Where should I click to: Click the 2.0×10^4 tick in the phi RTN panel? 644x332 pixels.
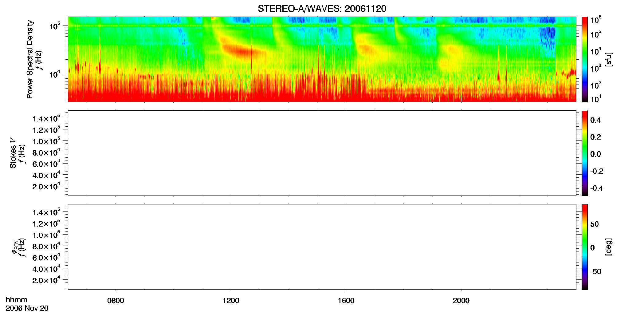coord(46,280)
